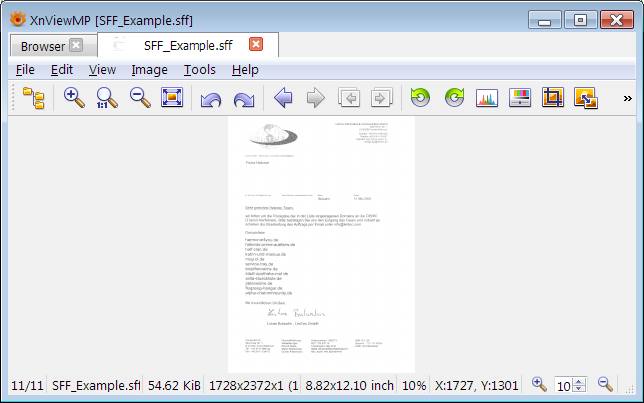Open the File menu
644x403 pixels.
(x=25, y=70)
